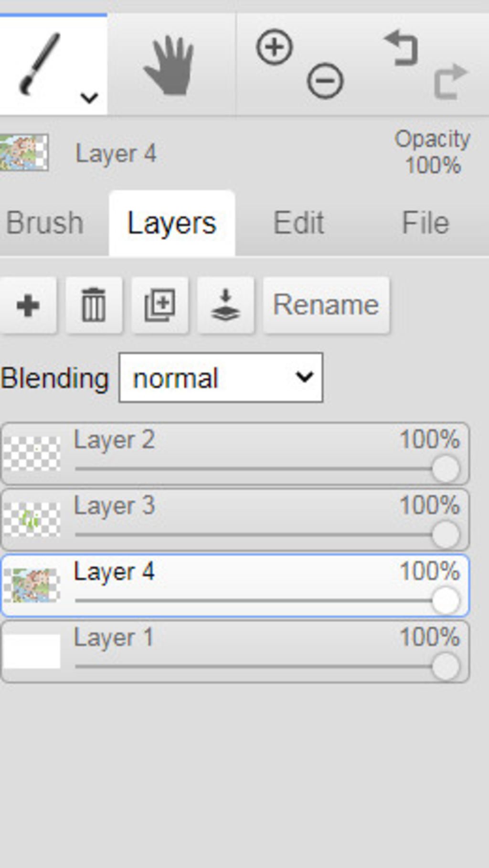Open the Edit tab

tap(298, 223)
